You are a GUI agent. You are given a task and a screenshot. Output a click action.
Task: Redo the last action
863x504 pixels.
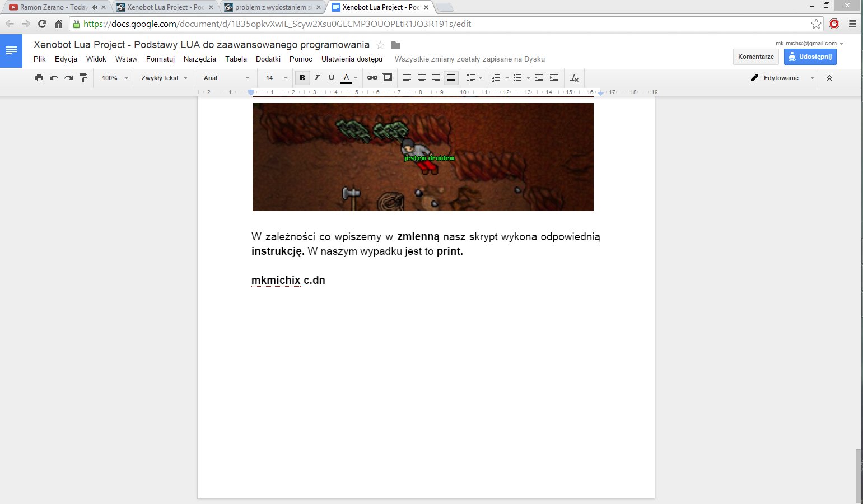pyautogui.click(x=68, y=78)
